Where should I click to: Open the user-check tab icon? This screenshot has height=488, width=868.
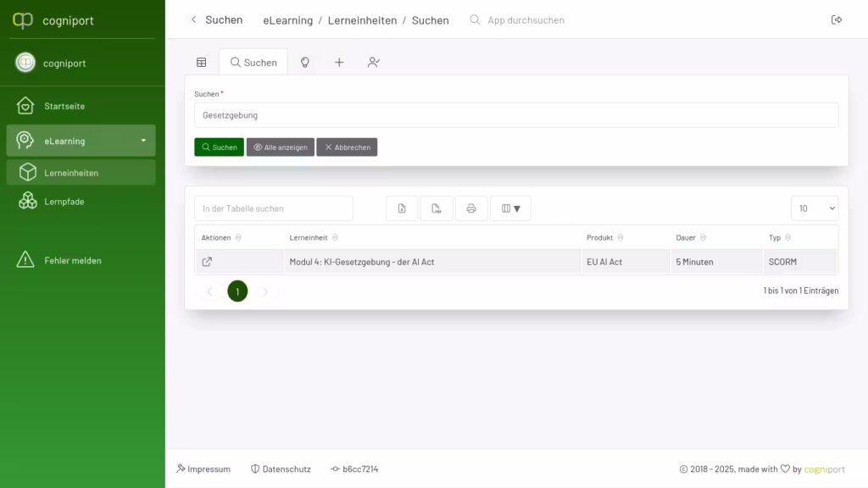[373, 63]
